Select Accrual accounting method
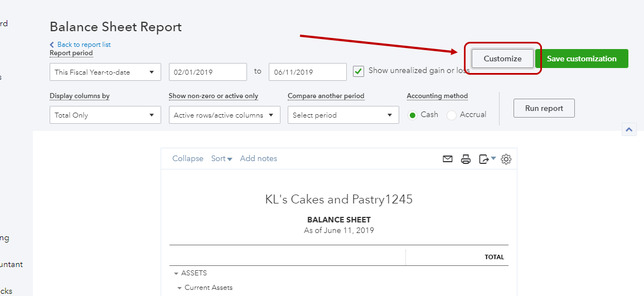The image size is (644, 296). [452, 115]
